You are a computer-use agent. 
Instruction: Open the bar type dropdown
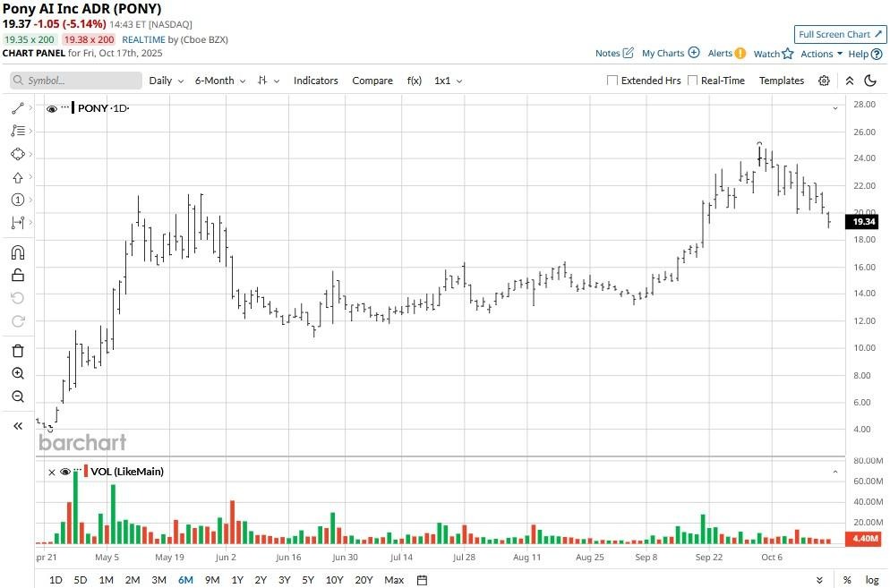[x=268, y=81]
